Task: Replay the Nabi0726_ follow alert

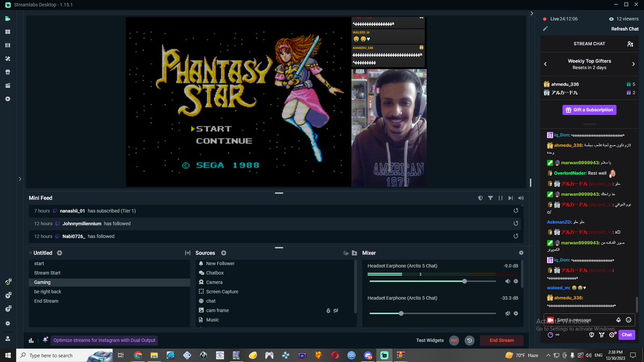Action: point(516,236)
